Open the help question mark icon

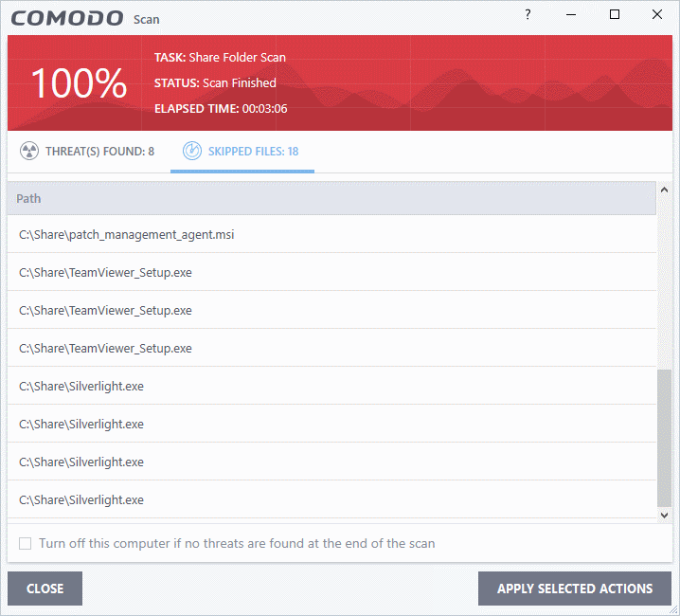[x=528, y=15]
